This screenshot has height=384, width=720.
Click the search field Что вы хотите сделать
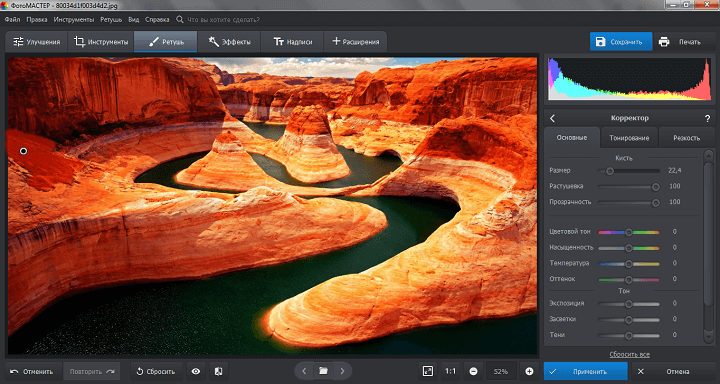(223, 20)
